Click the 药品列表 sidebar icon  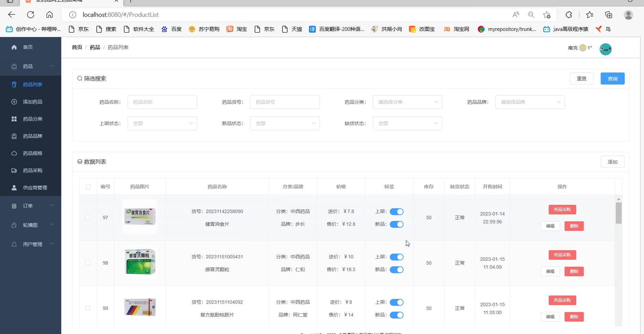14,85
